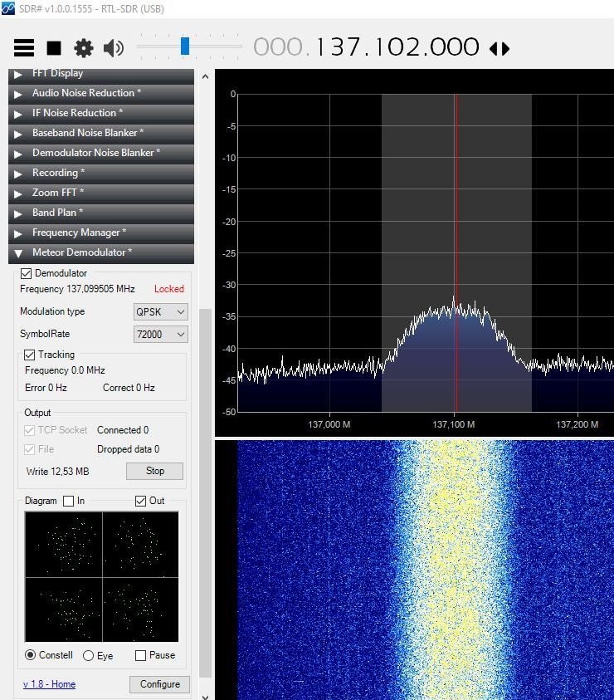This screenshot has height=700, width=614.
Task: Mute audio using the speaker icon
Action: pyautogui.click(x=114, y=48)
